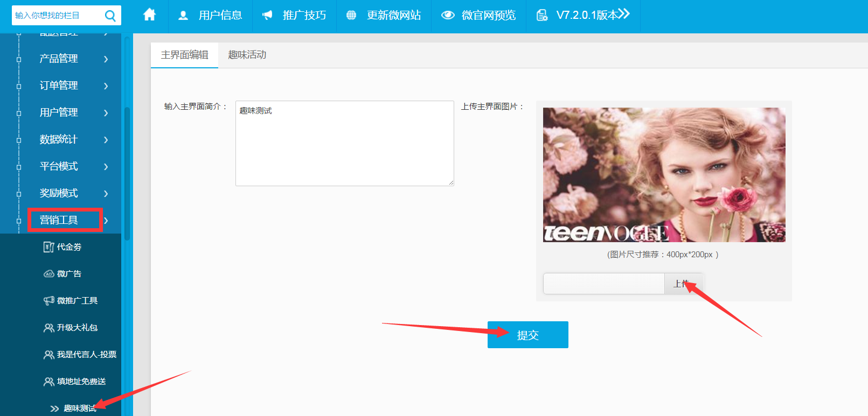Click the 微广告 cloud icon
This screenshot has width=868, height=416.
coord(48,274)
